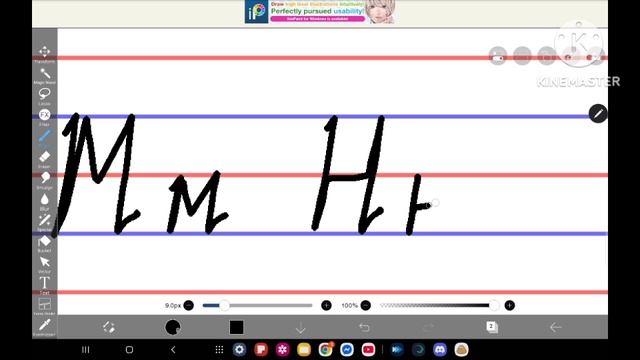Open the ibisPaint advertisement banner
The image size is (640, 360).
pos(320,12)
